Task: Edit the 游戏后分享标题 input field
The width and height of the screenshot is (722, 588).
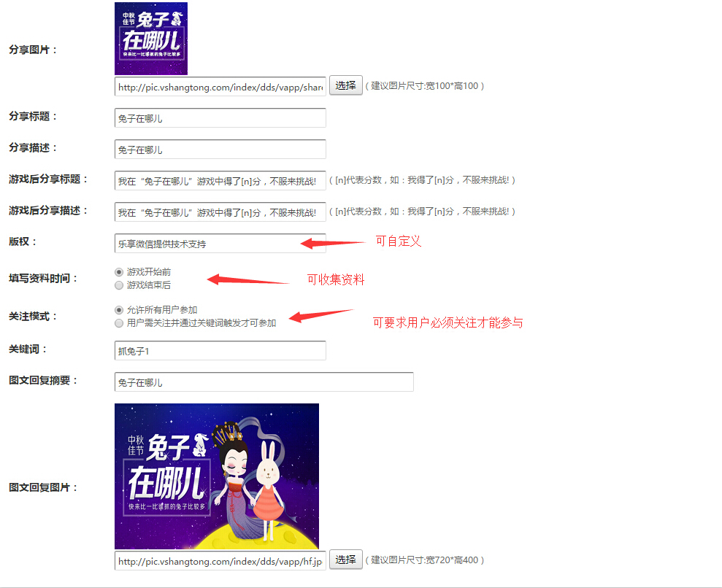Action: coord(220,180)
